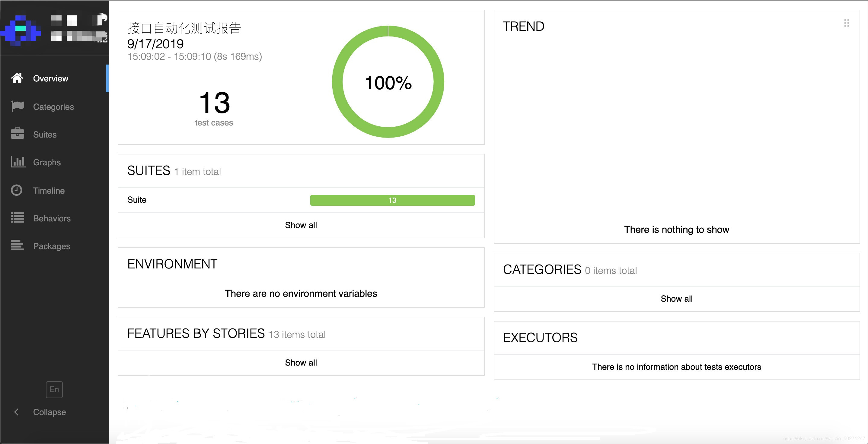This screenshot has width=868, height=444.
Task: Click the Graphs bar chart icon
Action: tap(18, 162)
